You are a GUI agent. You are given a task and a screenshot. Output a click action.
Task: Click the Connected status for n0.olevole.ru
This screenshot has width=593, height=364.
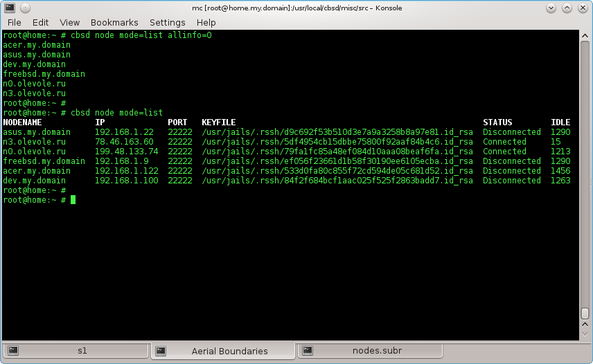pos(504,152)
